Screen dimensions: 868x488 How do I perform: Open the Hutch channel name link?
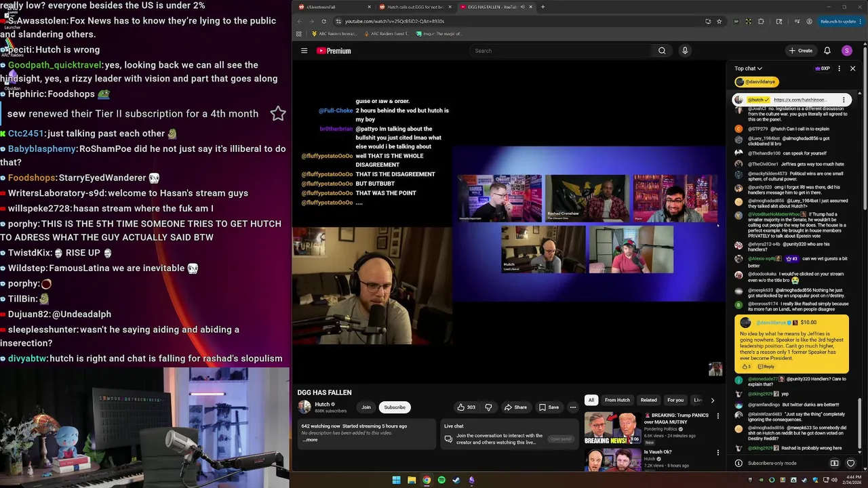point(322,405)
